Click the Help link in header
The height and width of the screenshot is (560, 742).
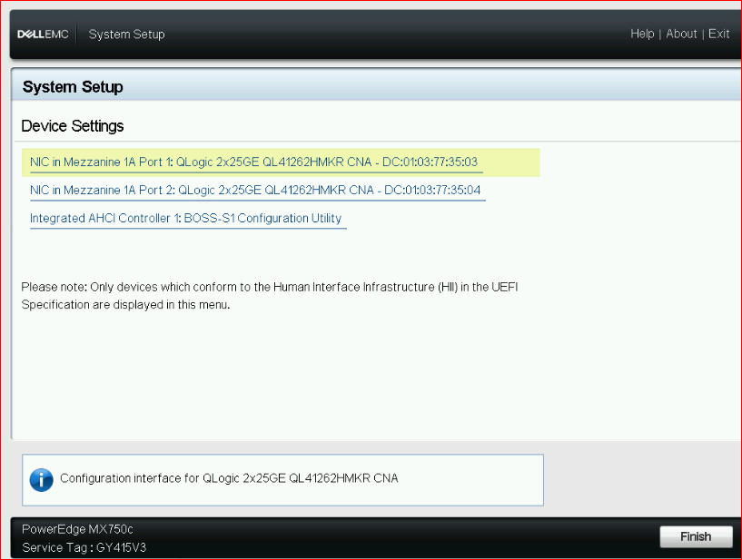pyautogui.click(x=642, y=34)
